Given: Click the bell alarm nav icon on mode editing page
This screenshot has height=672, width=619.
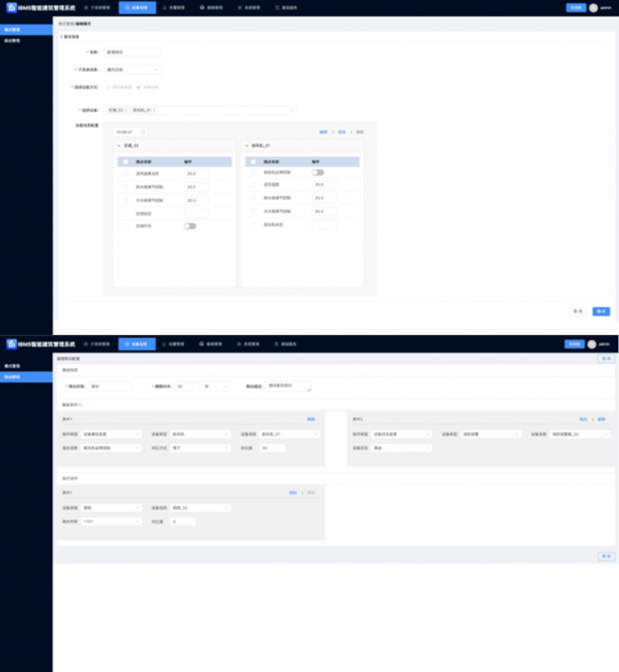Looking at the screenshot, I should point(164,8).
